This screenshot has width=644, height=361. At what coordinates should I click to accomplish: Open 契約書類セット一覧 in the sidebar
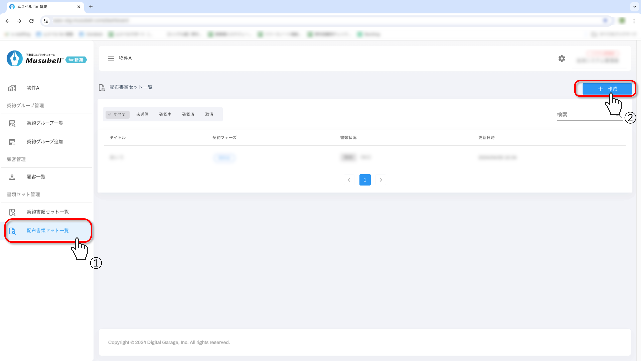click(x=48, y=212)
